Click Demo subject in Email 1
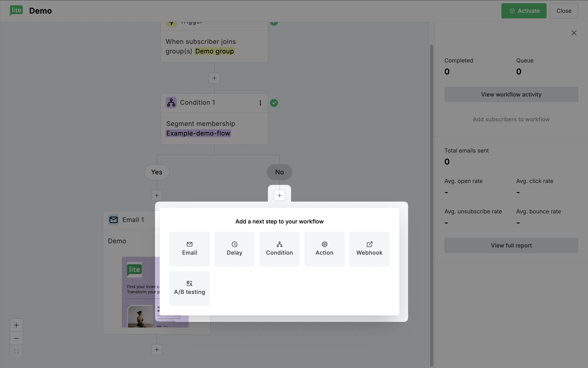This screenshot has height=368, width=588. point(117,241)
